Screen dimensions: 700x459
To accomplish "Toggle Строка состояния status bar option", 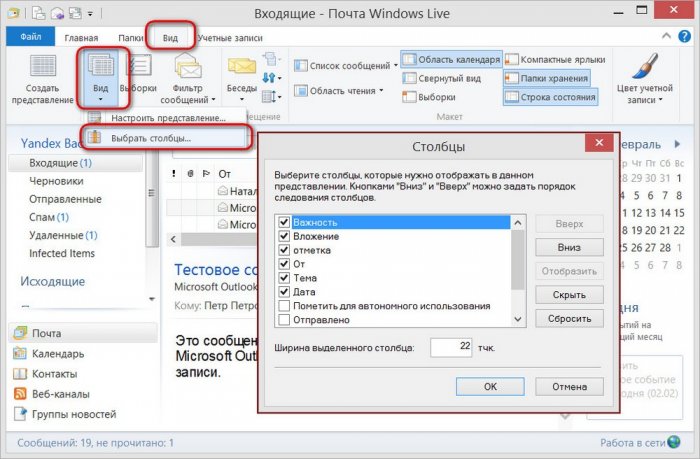I will pyautogui.click(x=550, y=97).
